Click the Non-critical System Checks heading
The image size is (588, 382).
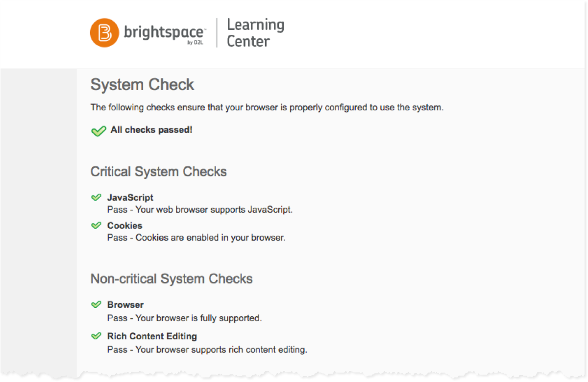coord(171,279)
